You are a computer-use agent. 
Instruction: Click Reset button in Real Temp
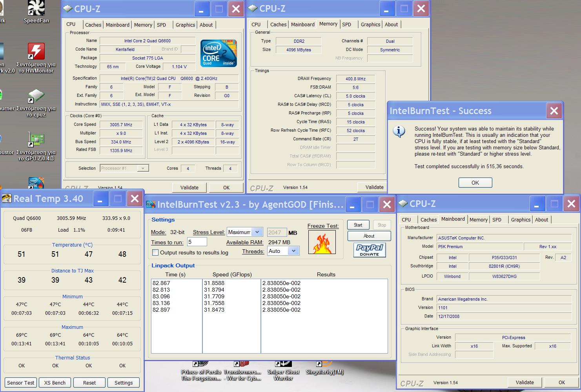point(89,383)
